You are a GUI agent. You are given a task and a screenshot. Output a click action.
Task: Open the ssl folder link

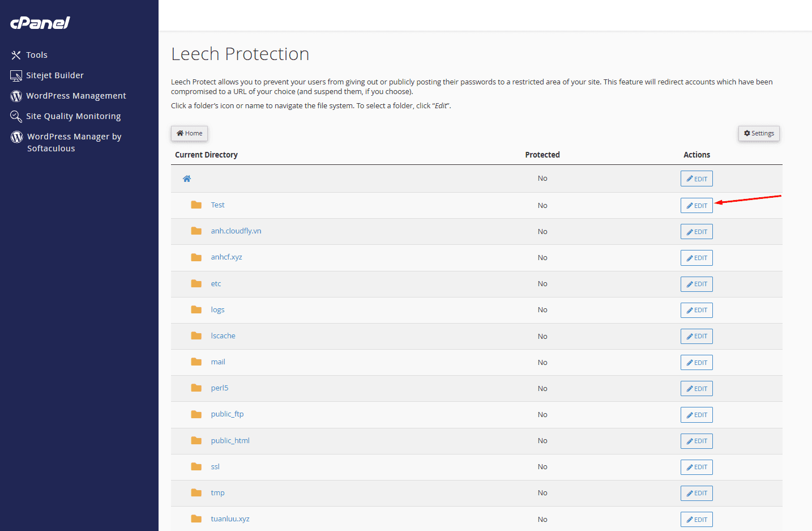pos(215,467)
